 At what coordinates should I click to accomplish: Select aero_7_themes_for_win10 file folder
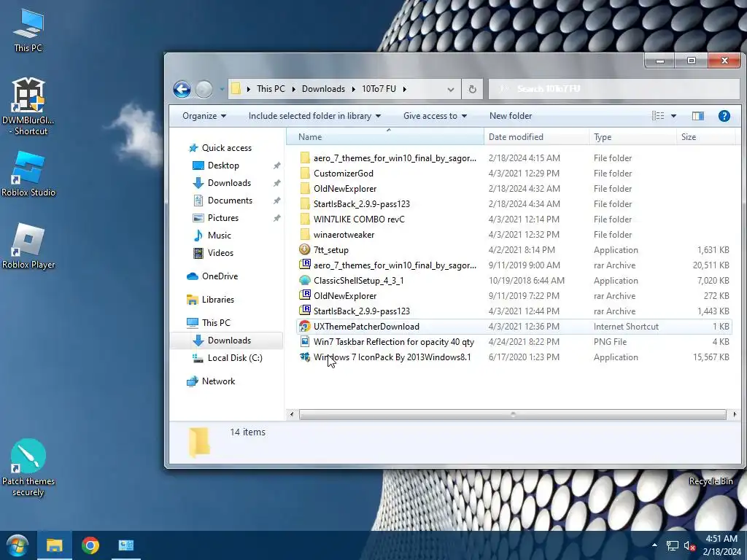pos(514,158)
